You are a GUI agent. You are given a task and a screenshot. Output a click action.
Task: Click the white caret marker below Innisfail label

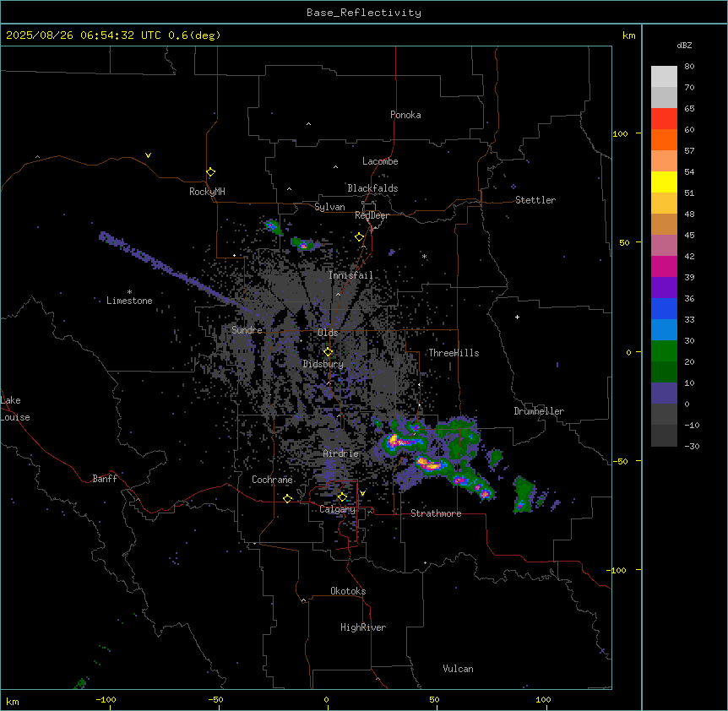338,294
